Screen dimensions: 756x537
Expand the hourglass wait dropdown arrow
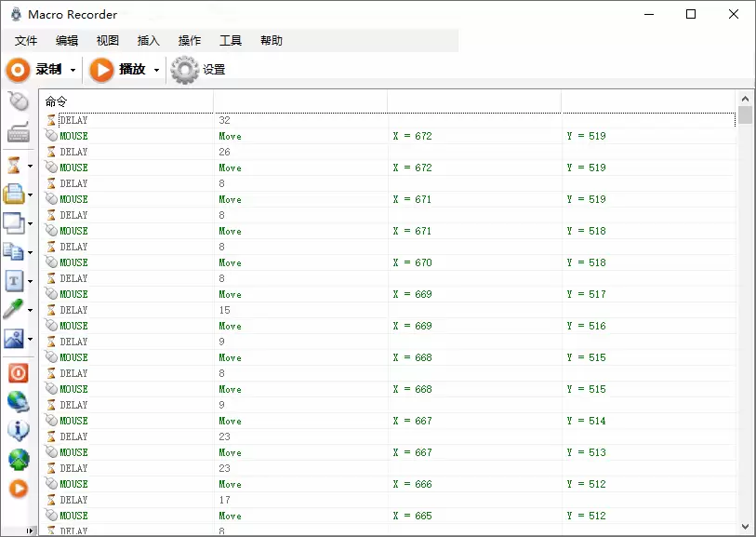[x=30, y=167]
